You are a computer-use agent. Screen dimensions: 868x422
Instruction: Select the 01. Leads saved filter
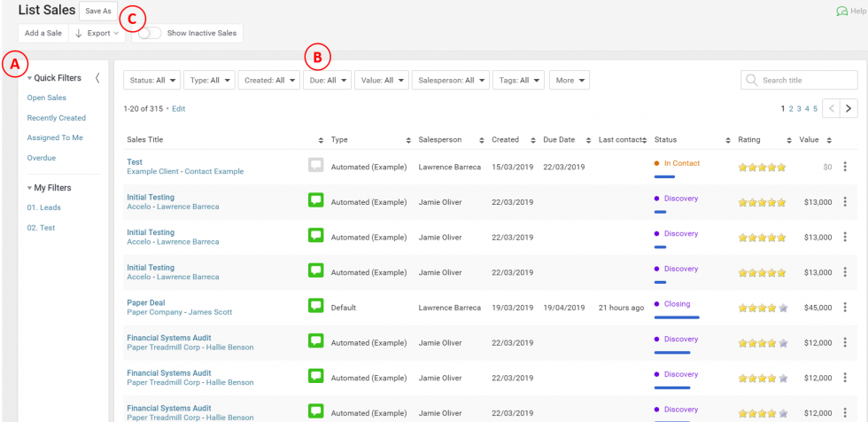click(x=43, y=207)
